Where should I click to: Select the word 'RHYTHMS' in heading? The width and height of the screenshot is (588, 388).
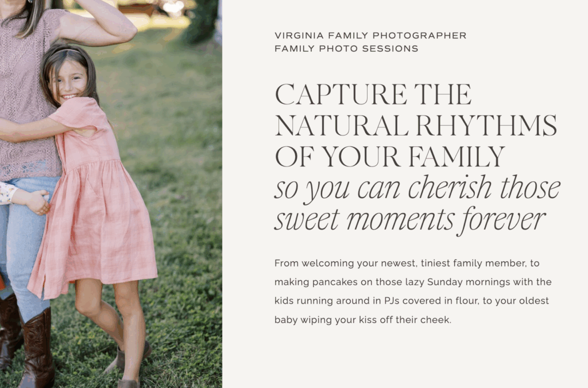click(486, 126)
